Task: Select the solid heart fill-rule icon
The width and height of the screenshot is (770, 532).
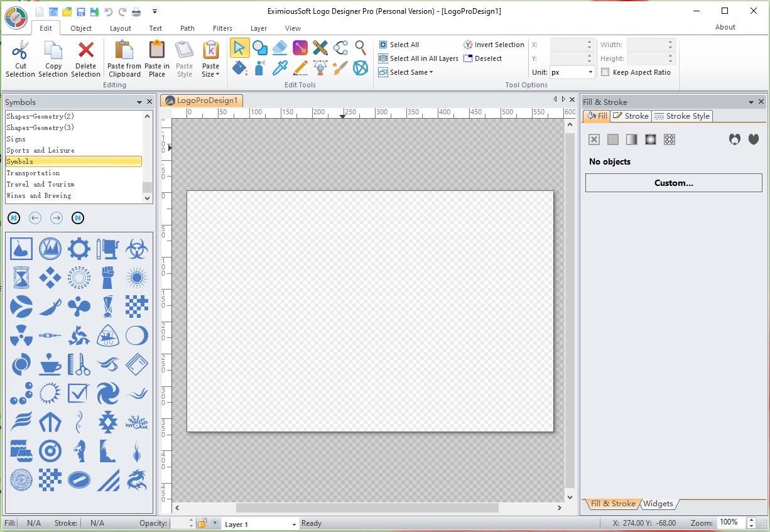Action: [754, 139]
